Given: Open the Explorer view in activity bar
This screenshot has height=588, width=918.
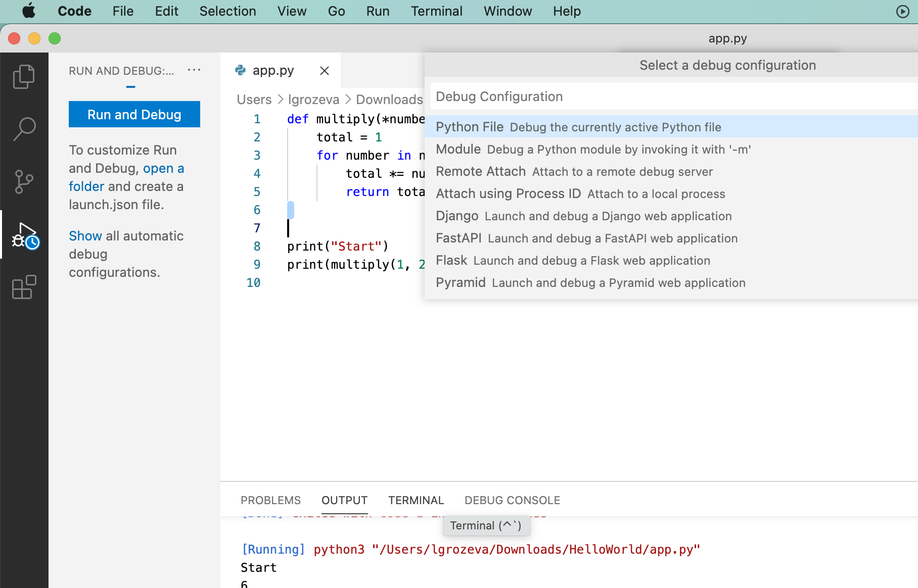Looking at the screenshot, I should click(x=24, y=77).
